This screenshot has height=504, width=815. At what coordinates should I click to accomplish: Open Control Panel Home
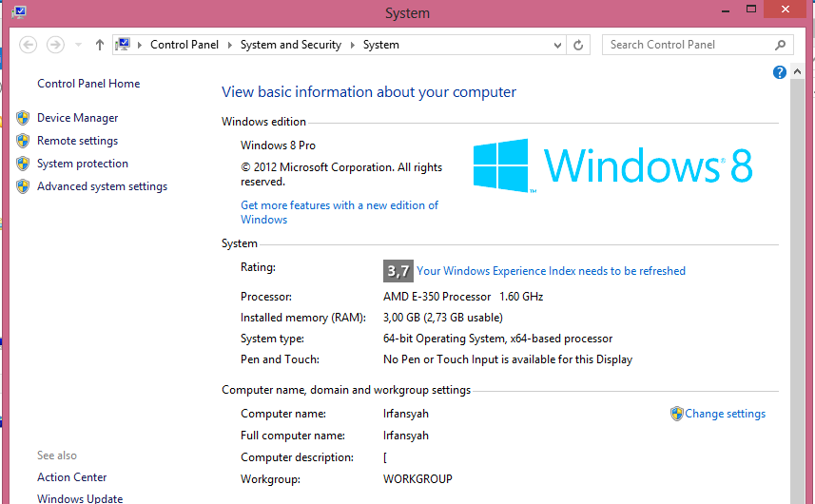tap(88, 84)
